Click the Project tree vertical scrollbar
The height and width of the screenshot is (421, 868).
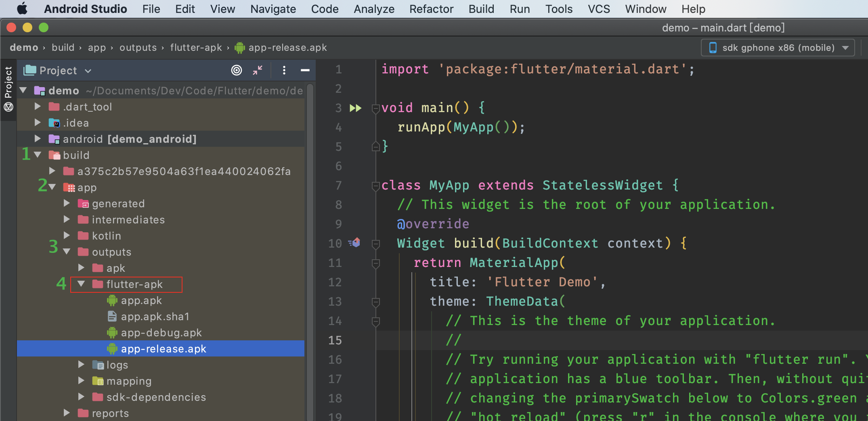[x=310, y=252]
